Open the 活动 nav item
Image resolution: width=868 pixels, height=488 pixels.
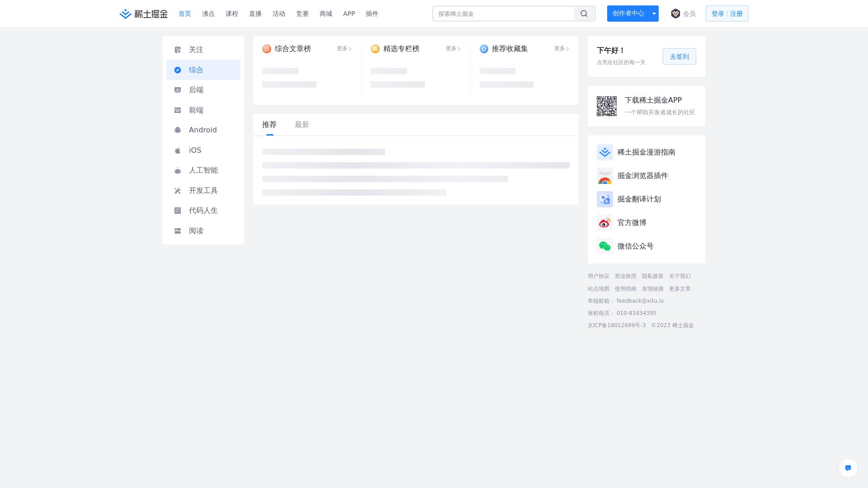(x=279, y=14)
